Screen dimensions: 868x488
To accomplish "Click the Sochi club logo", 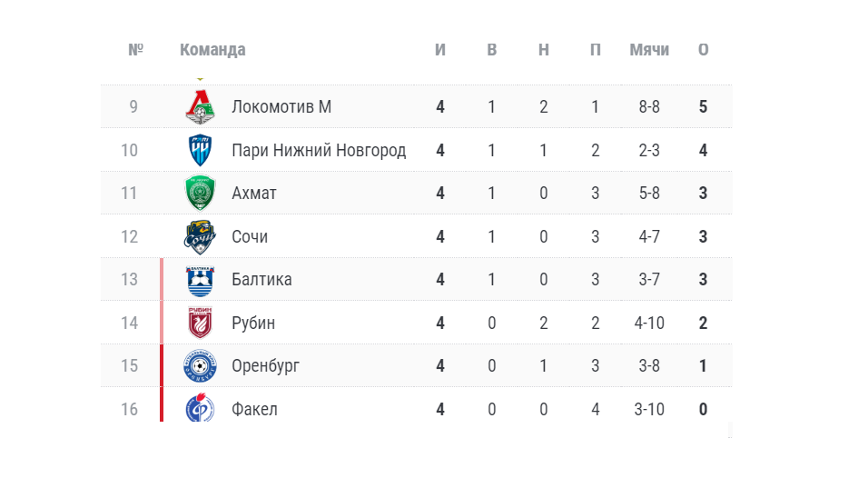I will [201, 236].
